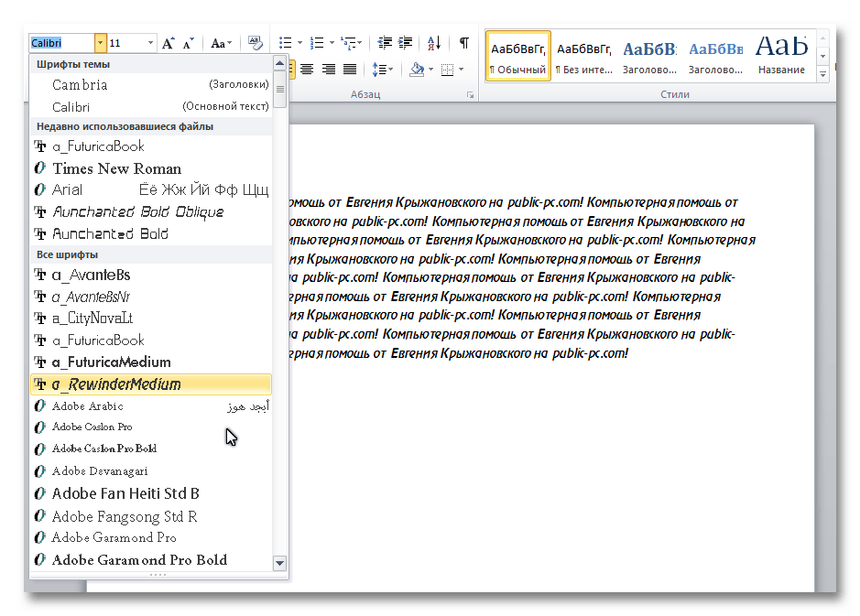This screenshot has width=860, height=616.
Task: Click font list scroll down arrow
Action: [279, 563]
